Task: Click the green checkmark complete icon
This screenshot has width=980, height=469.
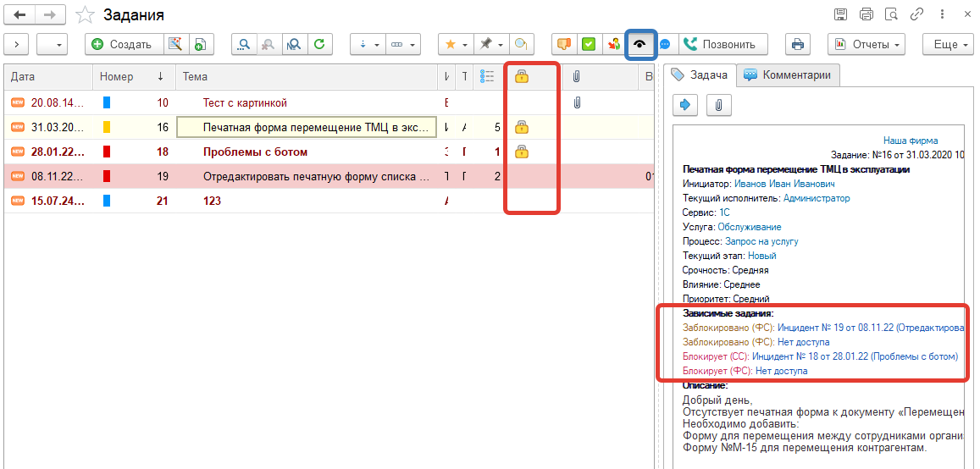Action: tap(588, 45)
